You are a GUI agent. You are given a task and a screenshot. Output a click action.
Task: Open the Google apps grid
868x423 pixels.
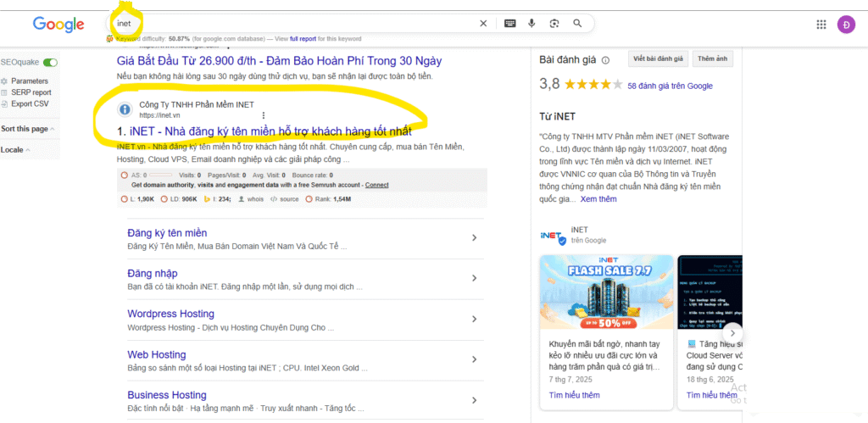[x=821, y=25]
